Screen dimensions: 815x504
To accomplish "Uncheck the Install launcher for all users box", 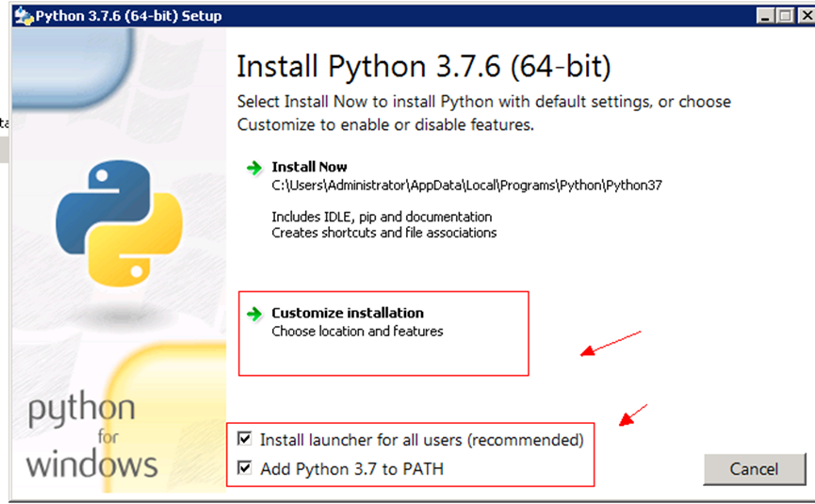I will pyautogui.click(x=246, y=440).
